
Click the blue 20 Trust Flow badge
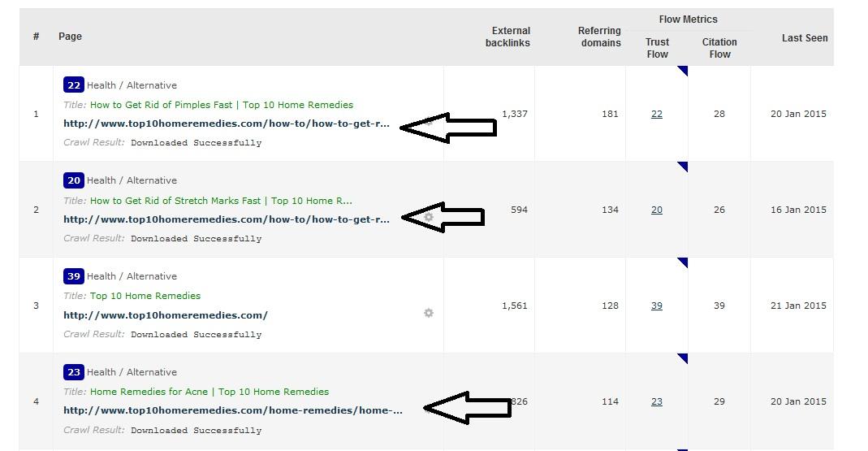(x=74, y=180)
